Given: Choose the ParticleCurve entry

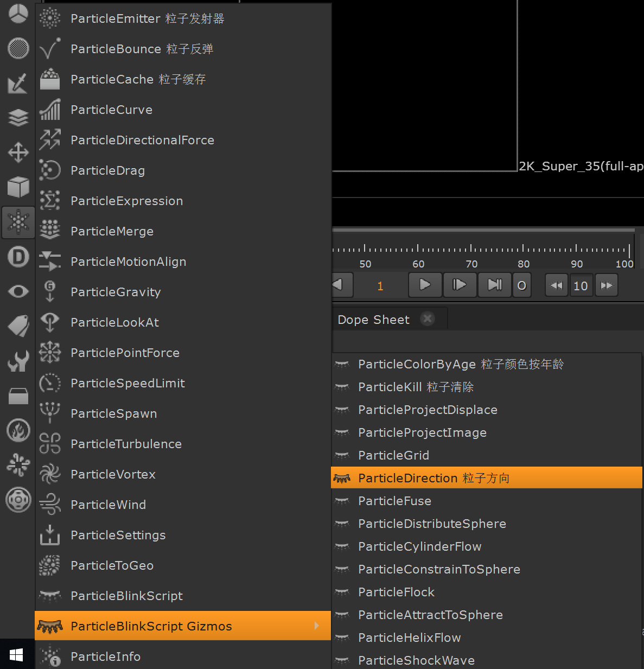Looking at the screenshot, I should click(183, 110).
